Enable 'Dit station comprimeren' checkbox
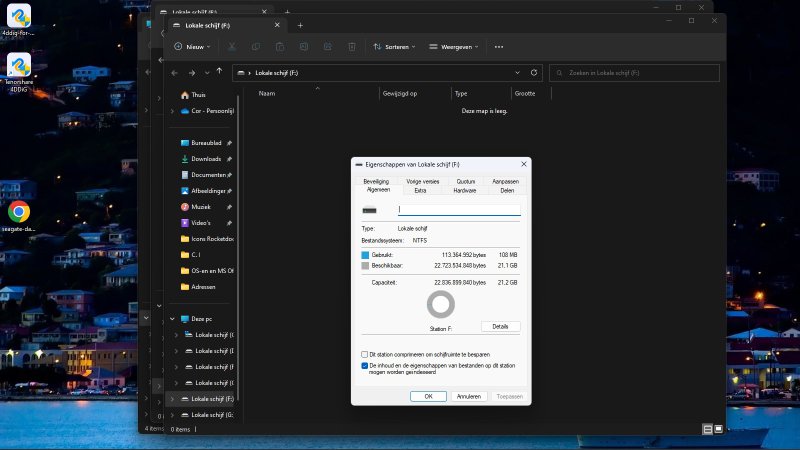This screenshot has height=450, width=800. tap(365, 354)
